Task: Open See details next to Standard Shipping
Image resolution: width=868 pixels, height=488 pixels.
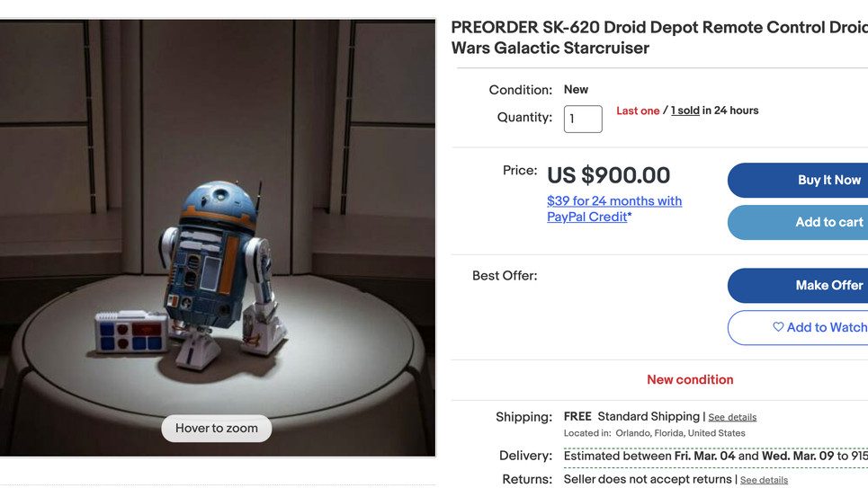Action: 732,417
